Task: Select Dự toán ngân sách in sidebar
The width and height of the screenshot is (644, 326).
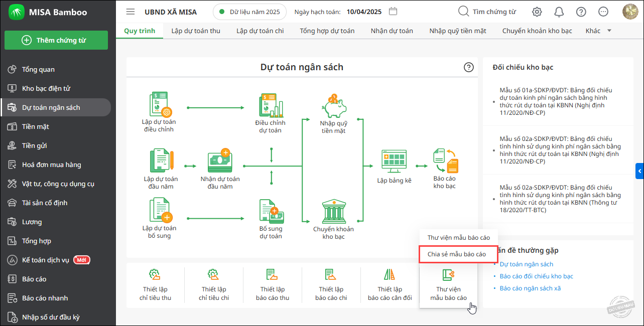Action: [56, 107]
